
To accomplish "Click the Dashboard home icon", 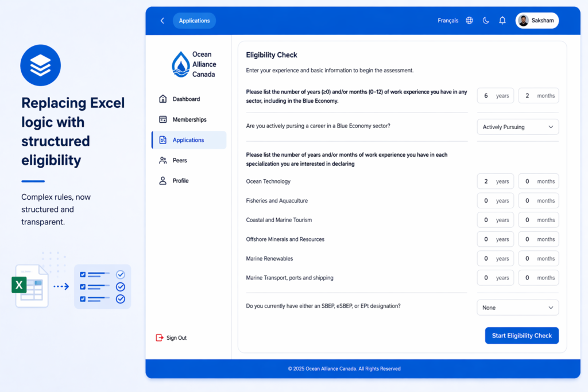I will click(x=163, y=99).
